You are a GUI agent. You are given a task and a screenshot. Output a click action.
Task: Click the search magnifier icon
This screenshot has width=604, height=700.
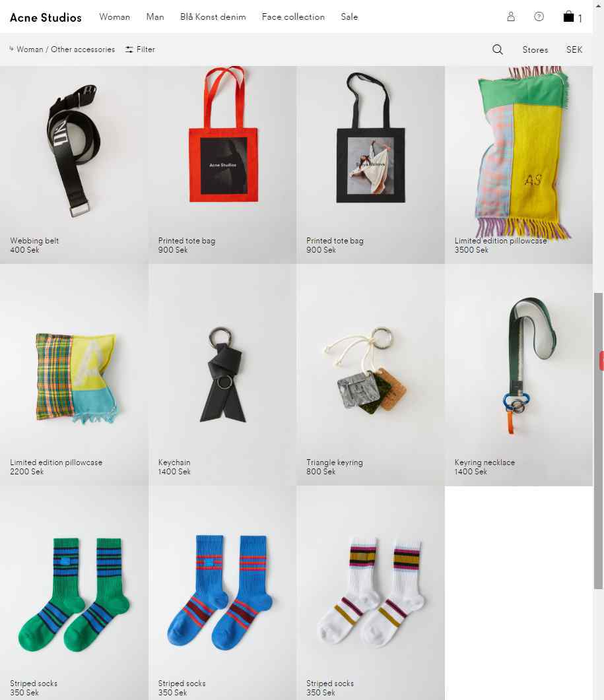point(497,49)
